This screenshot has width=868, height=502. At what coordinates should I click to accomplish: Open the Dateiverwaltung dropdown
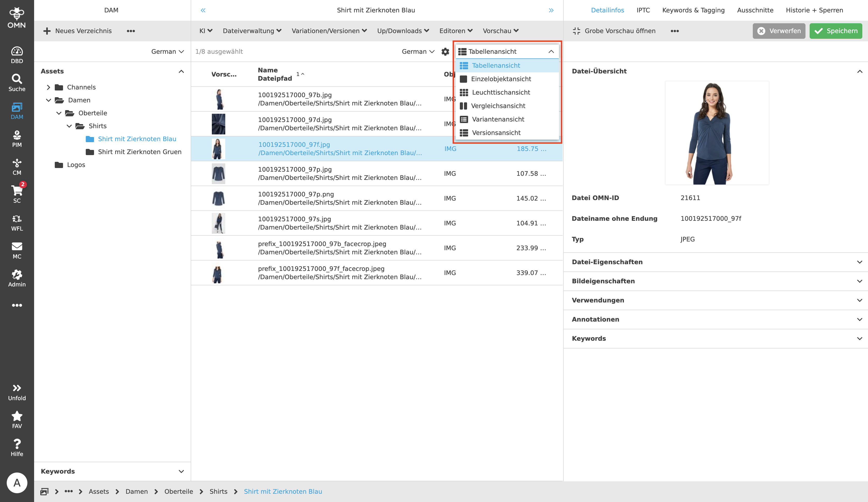(x=252, y=31)
